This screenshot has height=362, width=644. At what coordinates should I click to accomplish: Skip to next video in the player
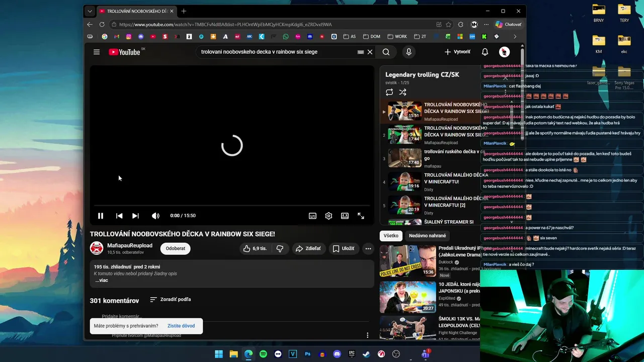coord(135,216)
